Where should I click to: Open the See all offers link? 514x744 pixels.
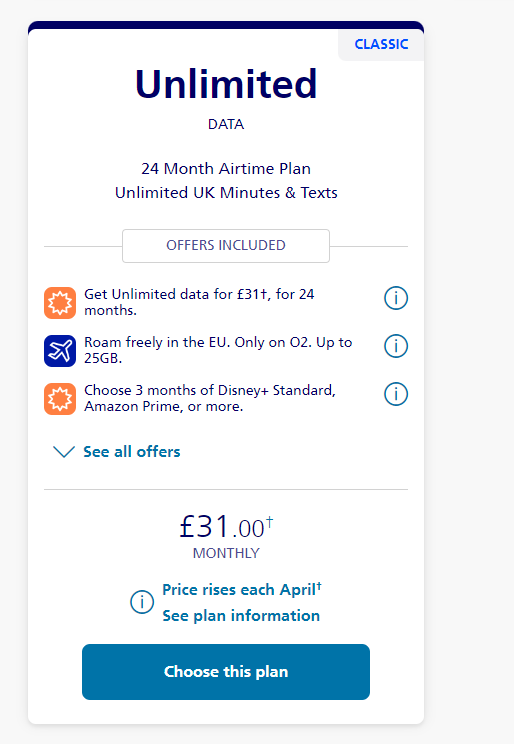click(x=131, y=452)
